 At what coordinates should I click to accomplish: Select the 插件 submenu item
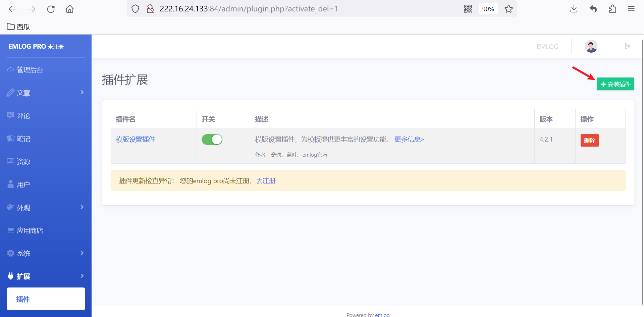point(46,299)
